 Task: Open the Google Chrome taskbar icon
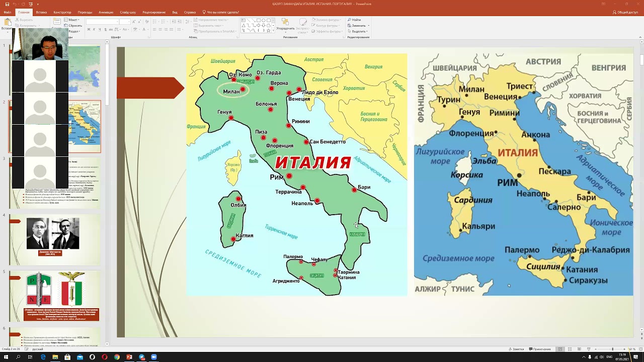pos(117,357)
